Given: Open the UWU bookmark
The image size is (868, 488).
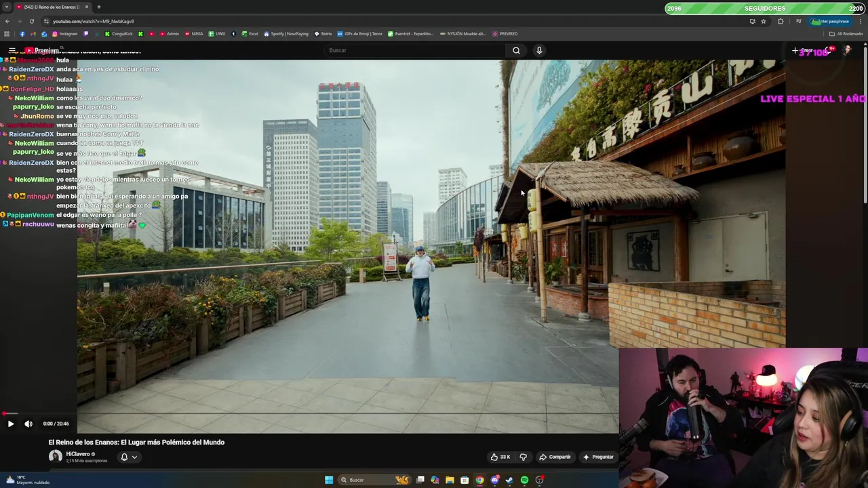Looking at the screenshot, I should click(217, 34).
